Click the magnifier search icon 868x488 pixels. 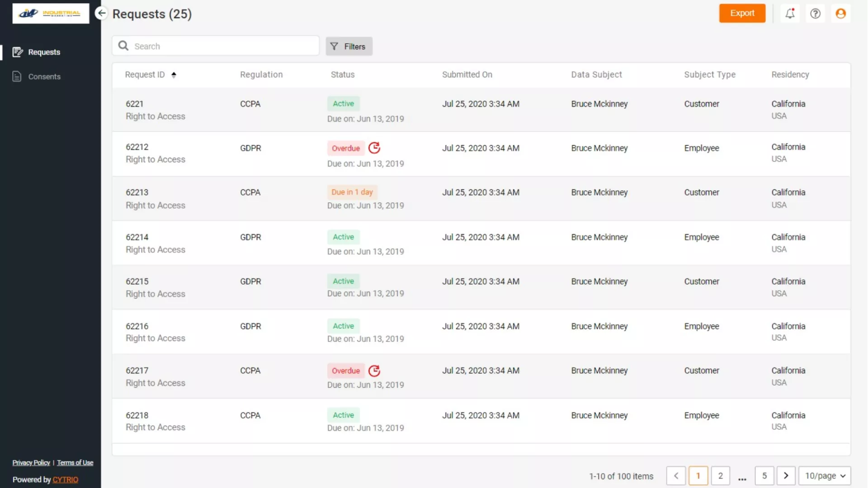tap(123, 46)
